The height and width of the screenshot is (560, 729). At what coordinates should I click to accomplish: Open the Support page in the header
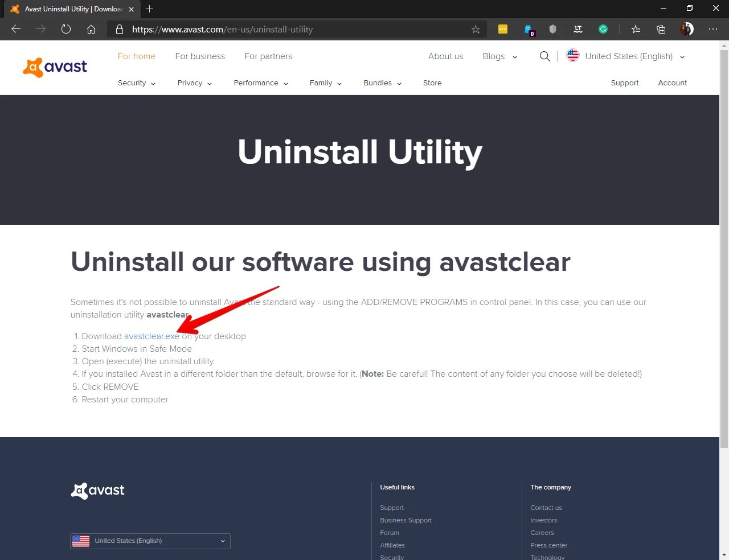coord(625,83)
